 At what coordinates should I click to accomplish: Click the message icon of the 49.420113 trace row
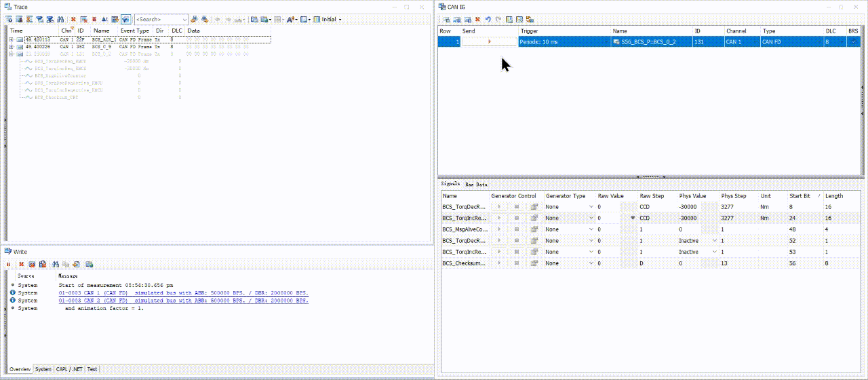click(x=19, y=40)
